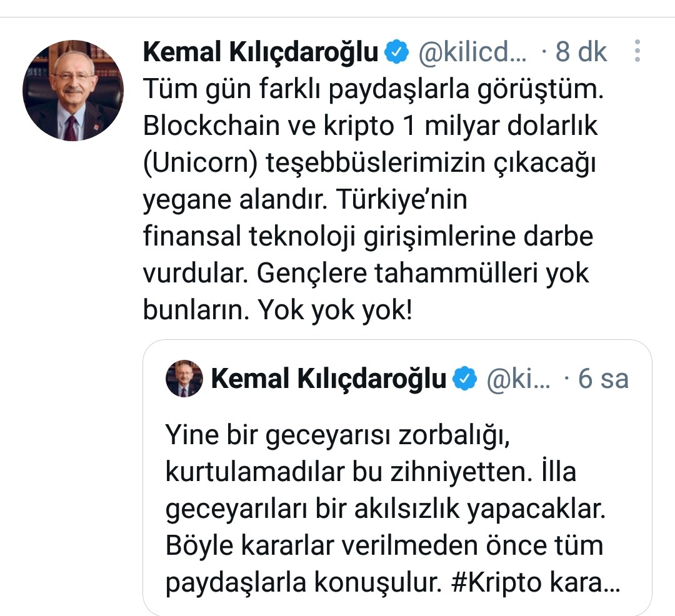Screen dimensions: 675x616
Task: Click the "6 sa" timestamp in the quoted tweet
Action: tap(603, 379)
